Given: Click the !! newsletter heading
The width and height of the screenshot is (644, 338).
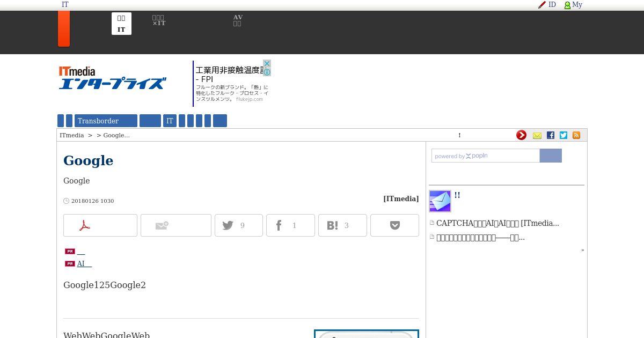Looking at the screenshot, I should pos(457,195).
